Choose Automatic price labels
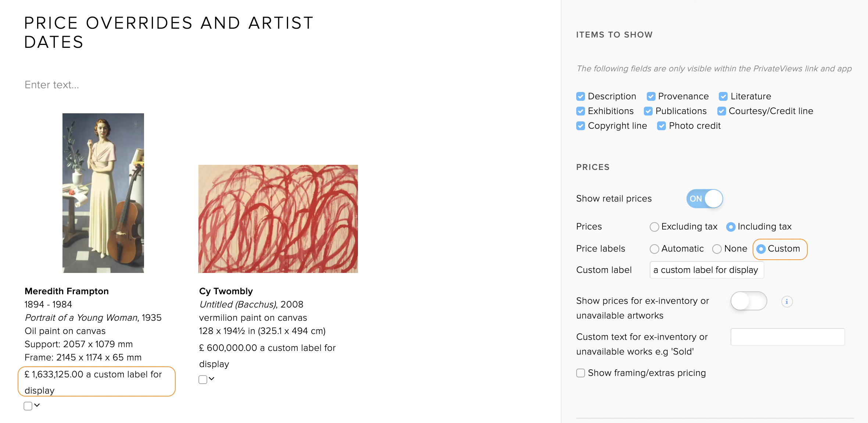The height and width of the screenshot is (423, 868). pyautogui.click(x=654, y=249)
